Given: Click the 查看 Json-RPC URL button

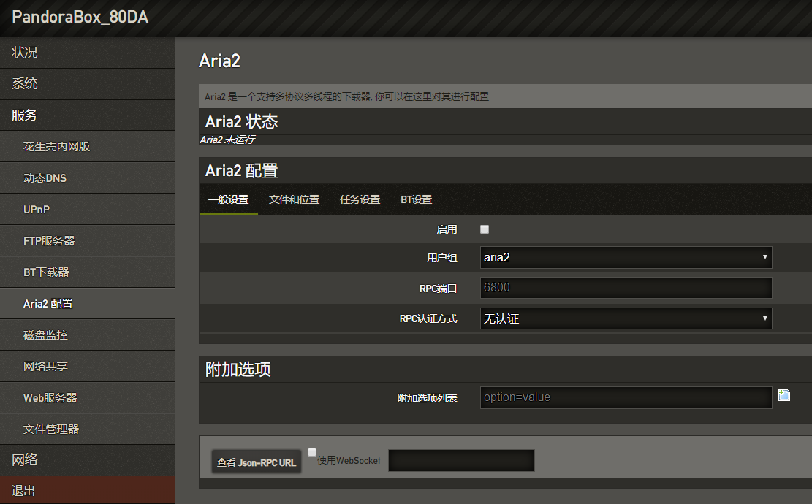Looking at the screenshot, I should (x=257, y=462).
